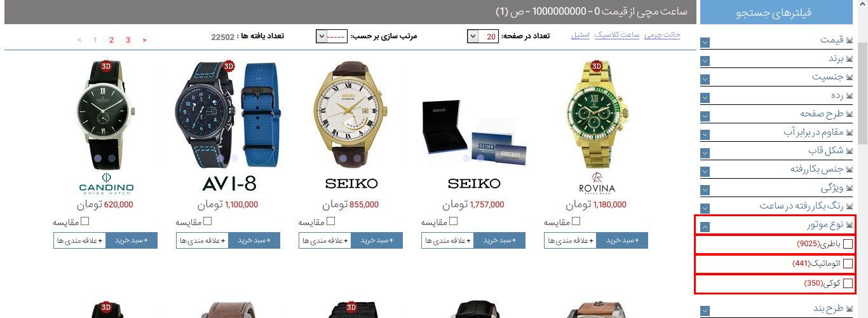Click the page vertical scrollbar
868x318 pixels.
pos(862,159)
